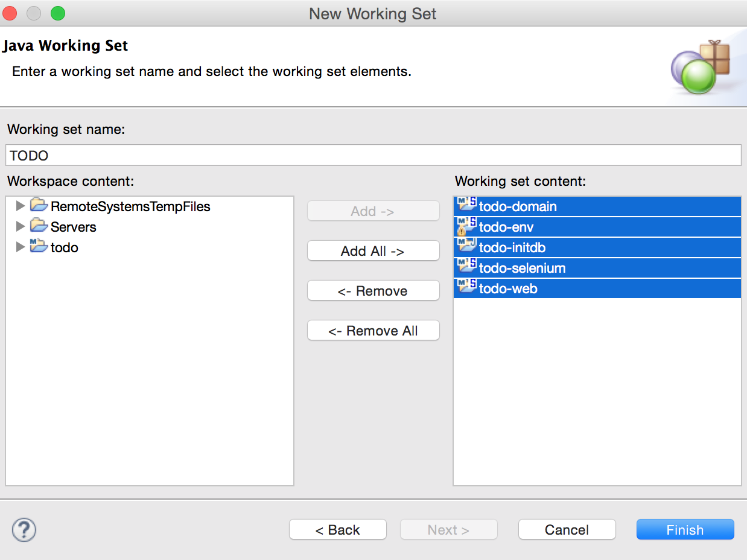This screenshot has width=747, height=560.
Task: Click the Maven icon before todo-selenium
Action: pyautogui.click(x=466, y=268)
